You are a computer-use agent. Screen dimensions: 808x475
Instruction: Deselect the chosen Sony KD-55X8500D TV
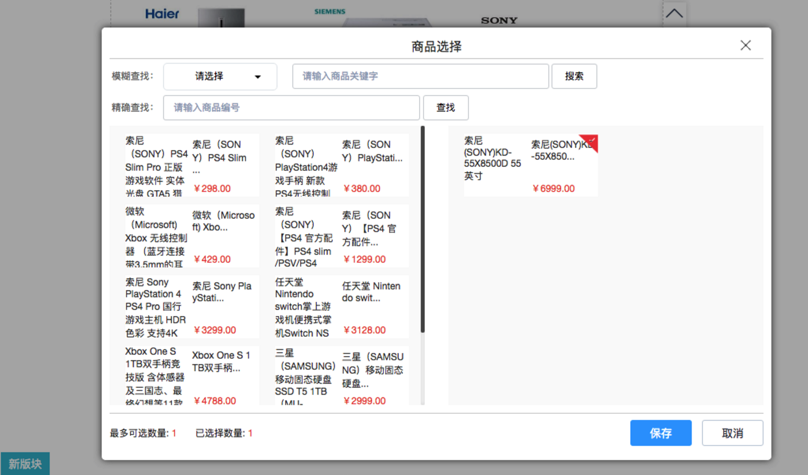point(530,165)
